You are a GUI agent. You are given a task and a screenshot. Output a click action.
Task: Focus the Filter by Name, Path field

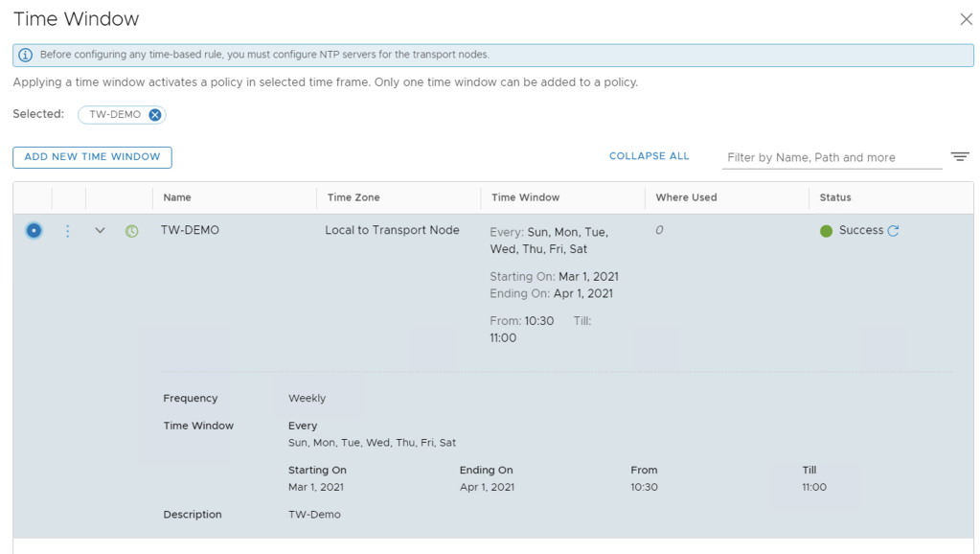coord(831,158)
